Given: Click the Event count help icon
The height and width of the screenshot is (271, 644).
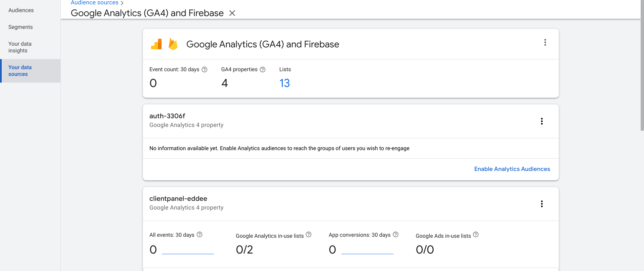Looking at the screenshot, I should pyautogui.click(x=204, y=70).
